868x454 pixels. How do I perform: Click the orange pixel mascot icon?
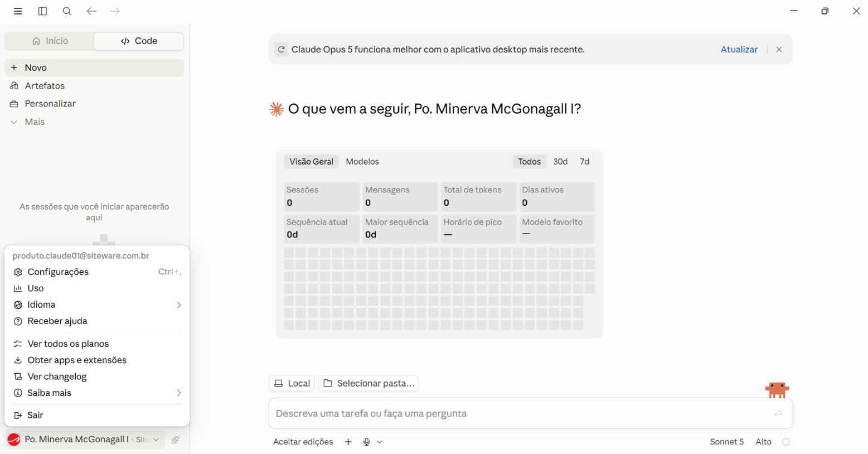777,389
